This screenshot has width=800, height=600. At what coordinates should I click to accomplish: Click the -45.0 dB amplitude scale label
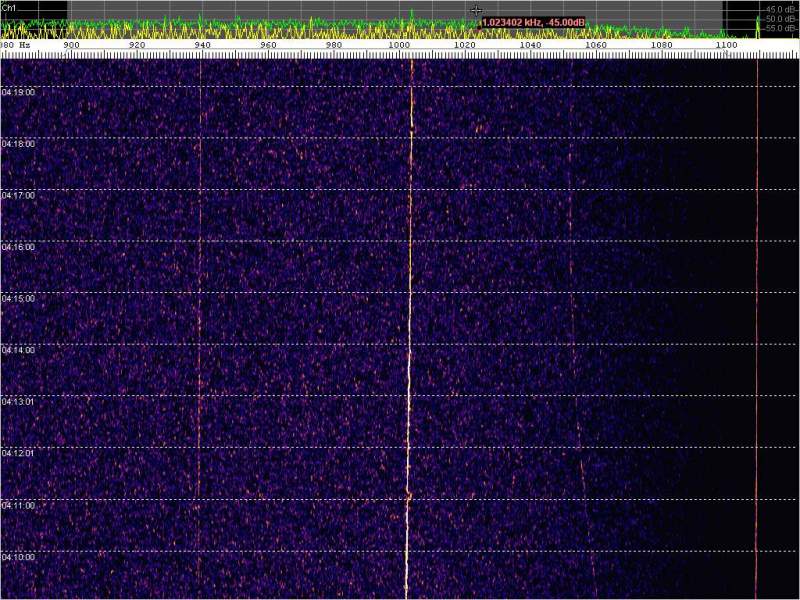(780, 9)
